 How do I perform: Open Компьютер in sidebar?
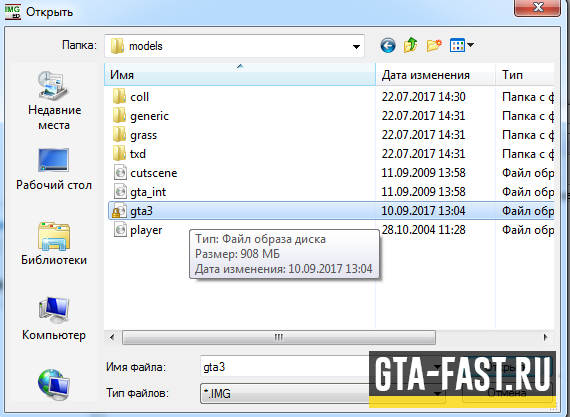(x=54, y=319)
